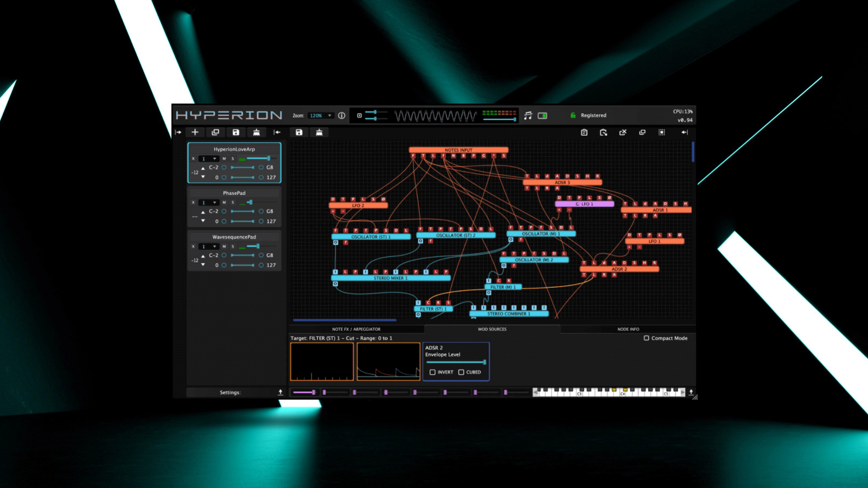868x488 pixels.
Task: Click the upload arrow beside the keyboard
Action: click(x=691, y=392)
